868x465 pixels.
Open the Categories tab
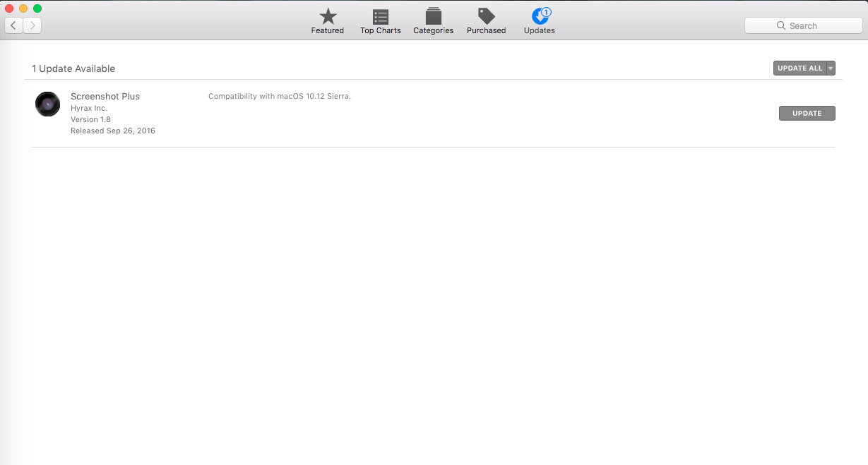(433, 21)
